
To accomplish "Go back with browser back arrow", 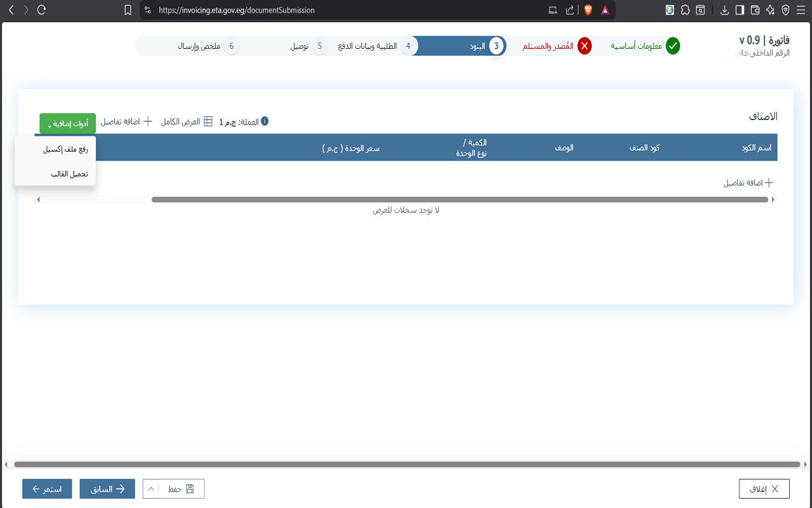I will click(x=11, y=10).
